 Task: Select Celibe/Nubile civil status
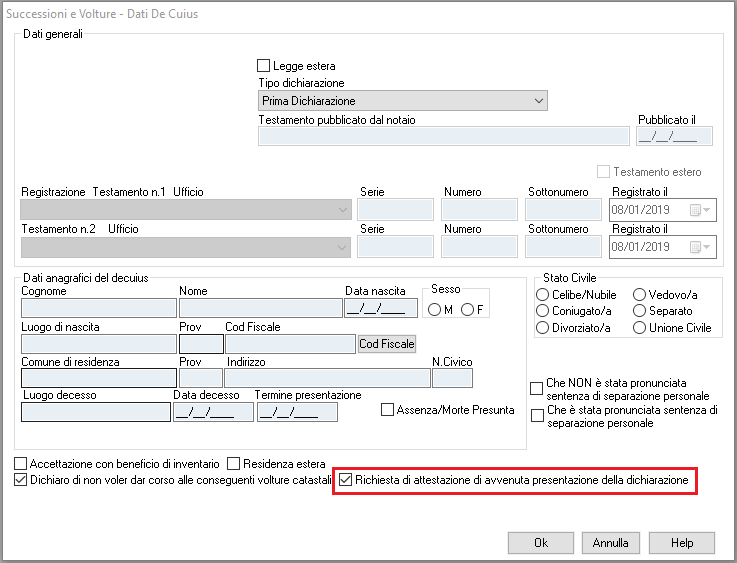[543, 294]
